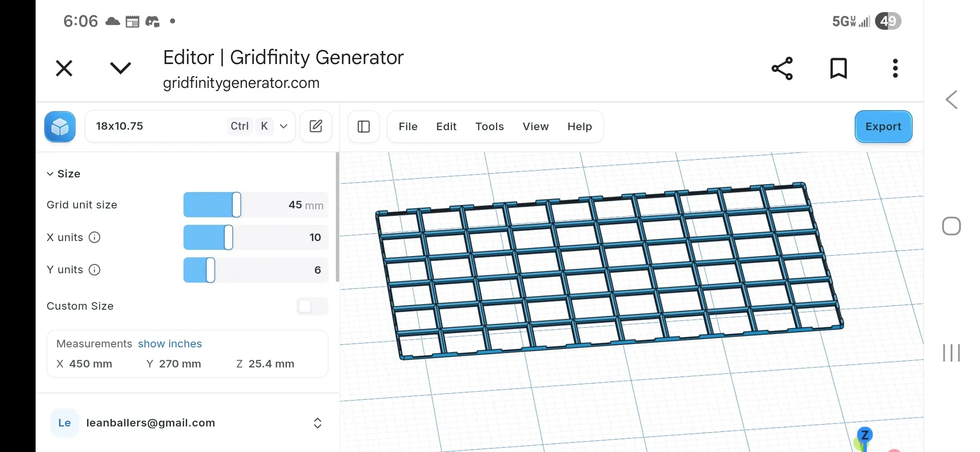Open the View menu
The width and height of the screenshot is (980, 452).
[536, 126]
